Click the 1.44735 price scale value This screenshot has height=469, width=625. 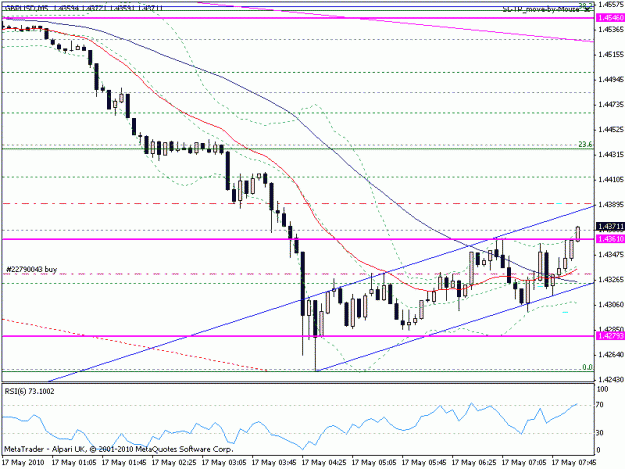coord(611,105)
